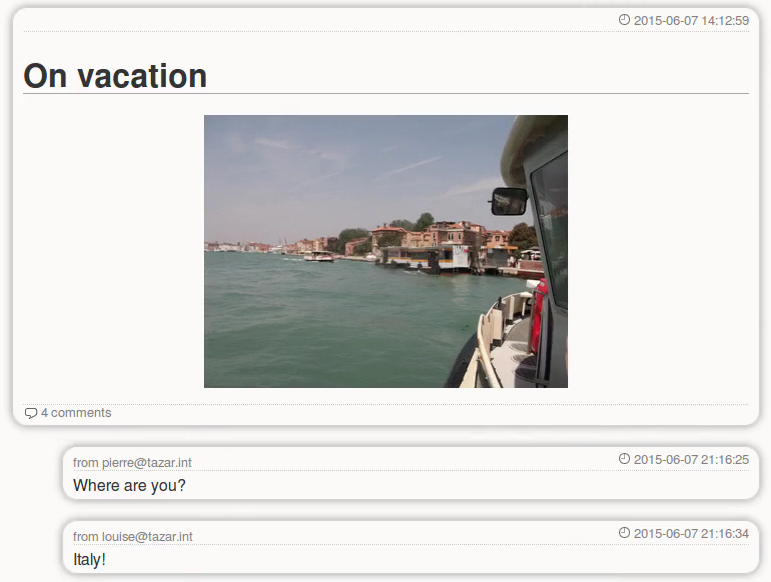Click the speech bubble comments icon
The width and height of the screenshot is (771, 582).
tap(31, 413)
